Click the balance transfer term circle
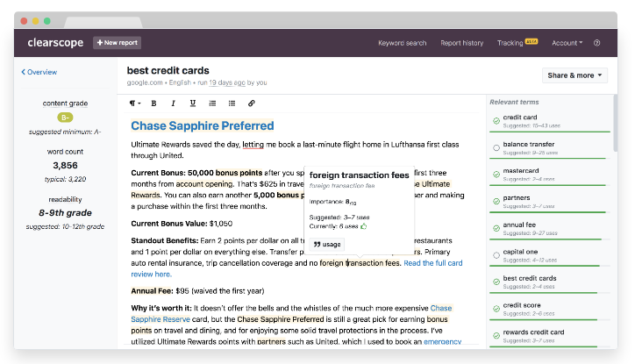 [496, 147]
